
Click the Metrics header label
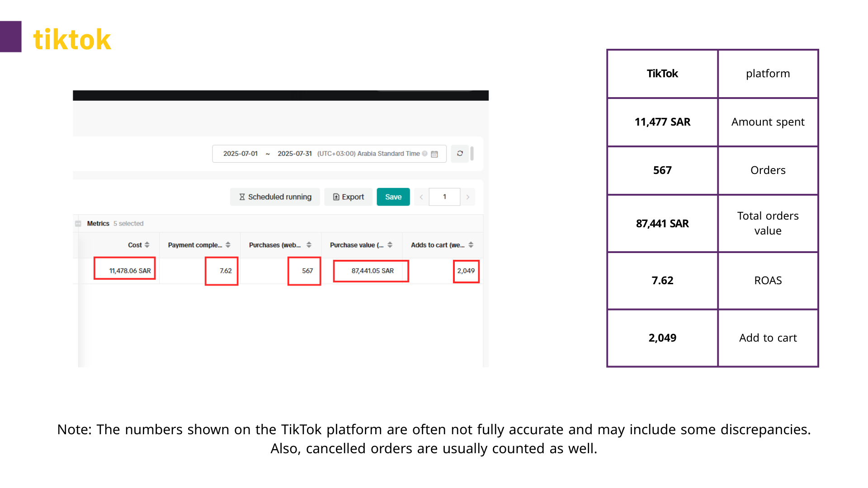click(x=98, y=224)
